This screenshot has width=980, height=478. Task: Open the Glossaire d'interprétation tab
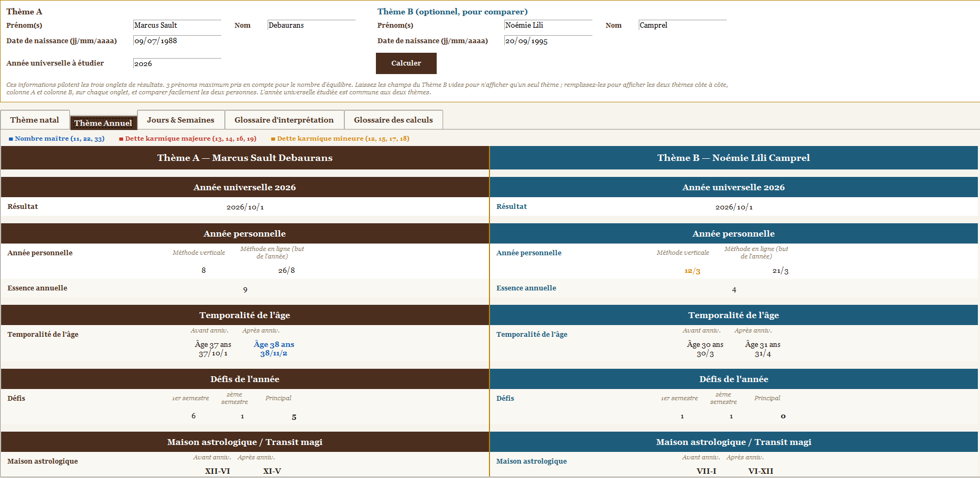[x=284, y=120]
